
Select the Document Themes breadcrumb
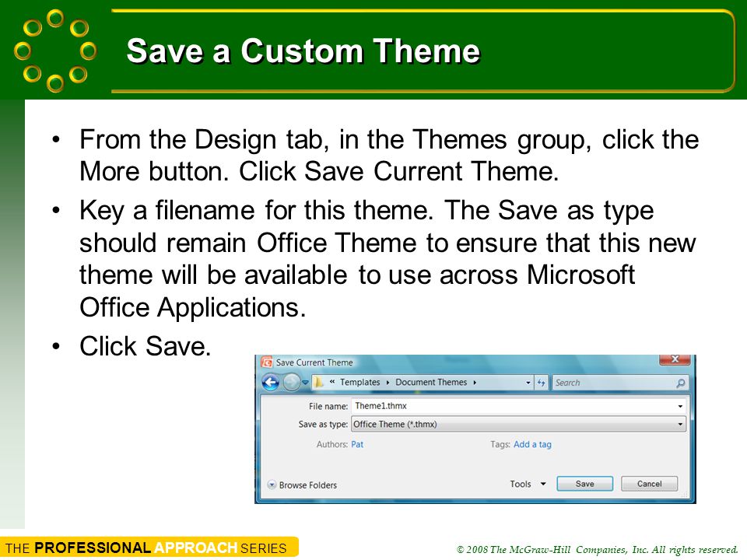(431, 382)
